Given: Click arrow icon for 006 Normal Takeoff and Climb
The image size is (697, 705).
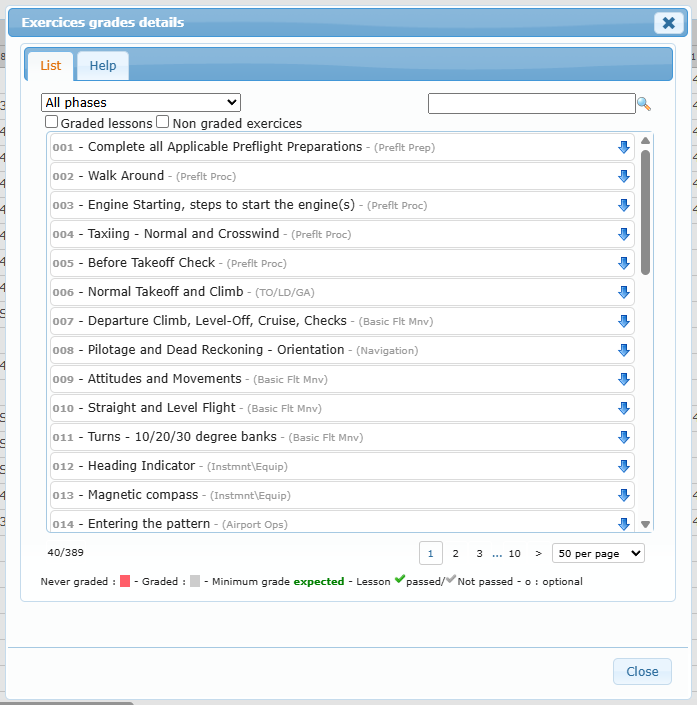Looking at the screenshot, I should point(624,292).
